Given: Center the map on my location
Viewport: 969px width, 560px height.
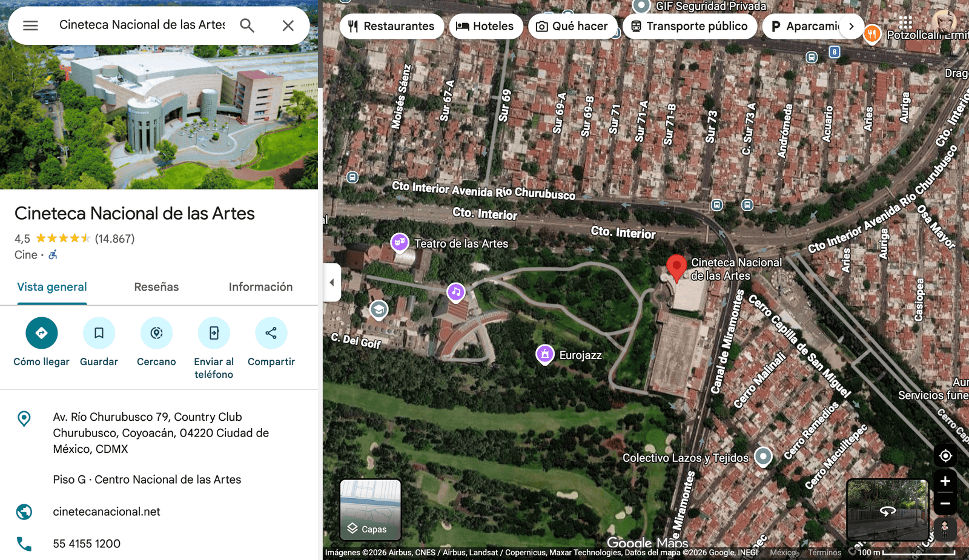Looking at the screenshot, I should 945,456.
